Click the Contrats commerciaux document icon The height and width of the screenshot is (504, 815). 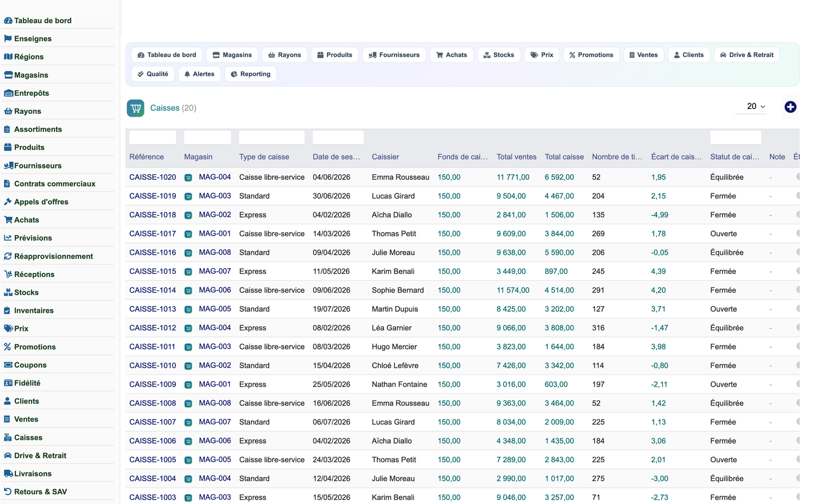(x=7, y=184)
